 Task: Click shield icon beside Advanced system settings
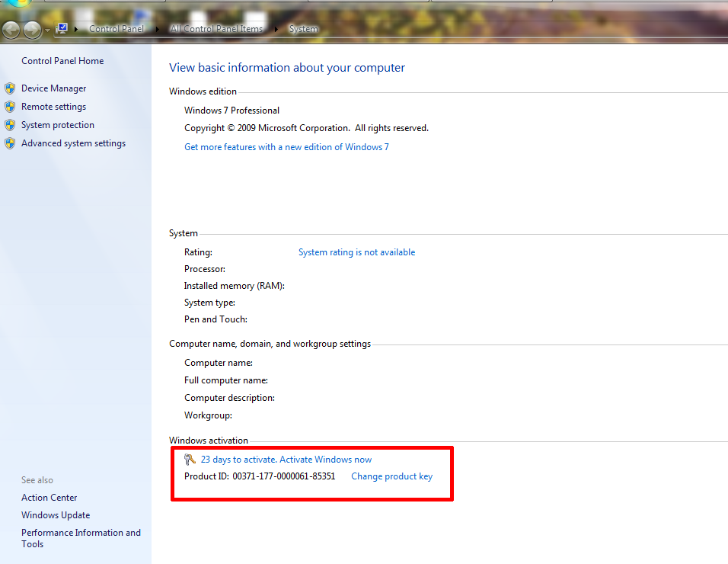pyautogui.click(x=10, y=143)
